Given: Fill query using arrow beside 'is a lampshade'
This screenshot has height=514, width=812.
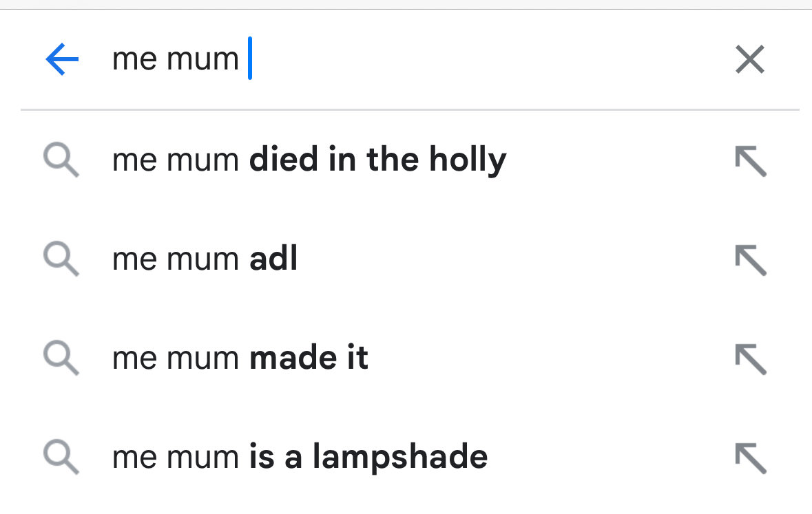Looking at the screenshot, I should 750,458.
